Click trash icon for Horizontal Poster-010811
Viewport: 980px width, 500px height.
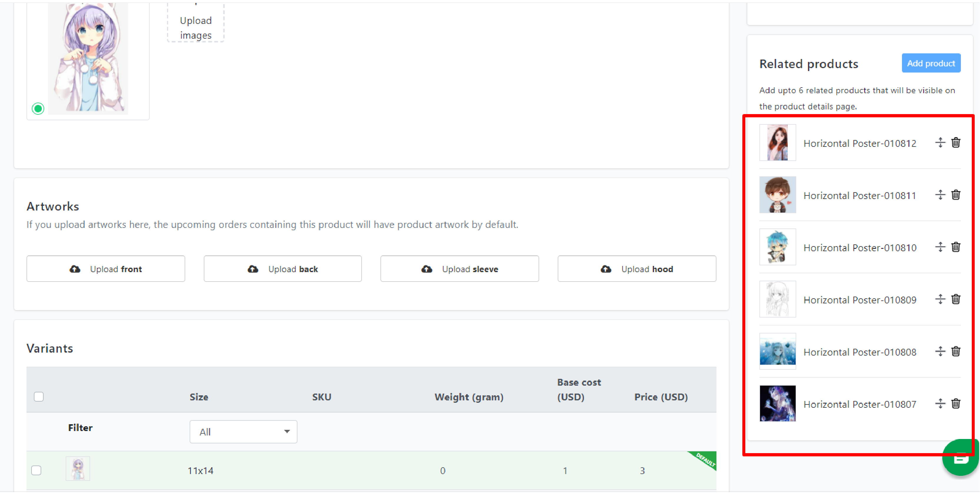click(x=956, y=195)
